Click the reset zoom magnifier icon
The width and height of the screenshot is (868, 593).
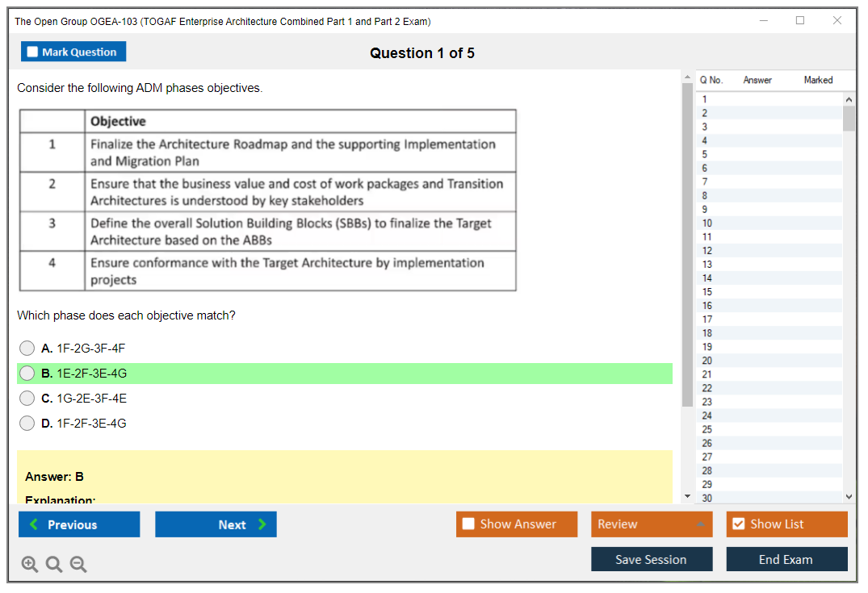pos(54,565)
